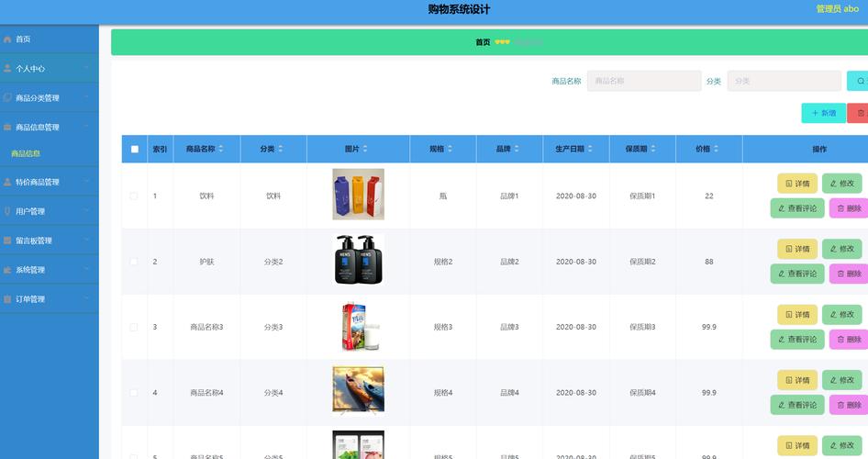Viewport: 868px width, 459px height.
Task: Click the user icon next to 个人中心
Action: 7,69
